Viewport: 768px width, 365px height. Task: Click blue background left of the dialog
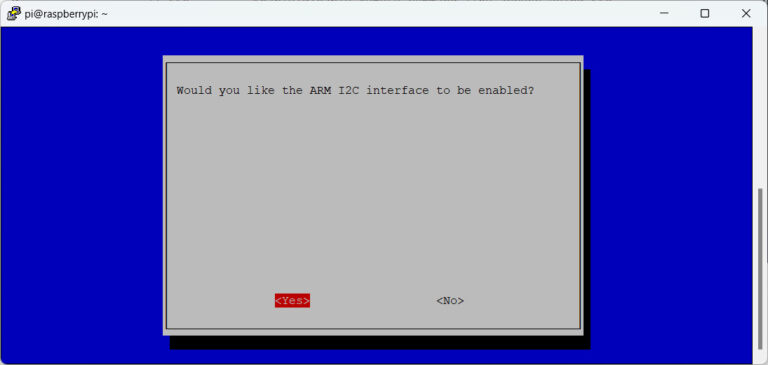pyautogui.click(x=82, y=196)
